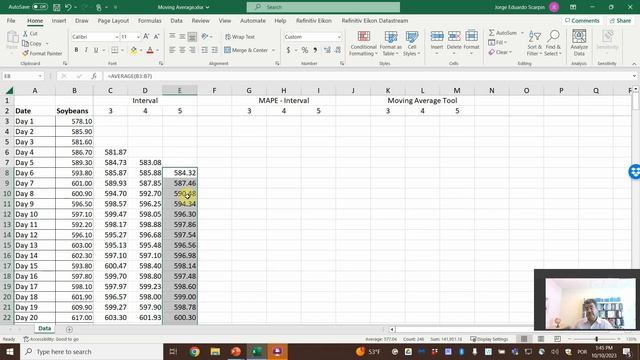Click the Name Box showing E8

coord(22,76)
